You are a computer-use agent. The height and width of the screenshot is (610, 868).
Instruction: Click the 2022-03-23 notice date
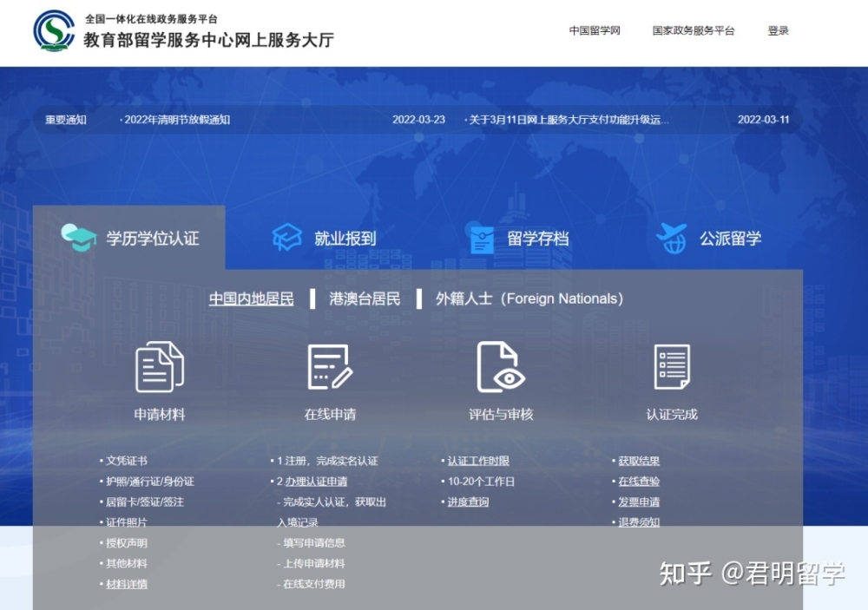pos(418,120)
